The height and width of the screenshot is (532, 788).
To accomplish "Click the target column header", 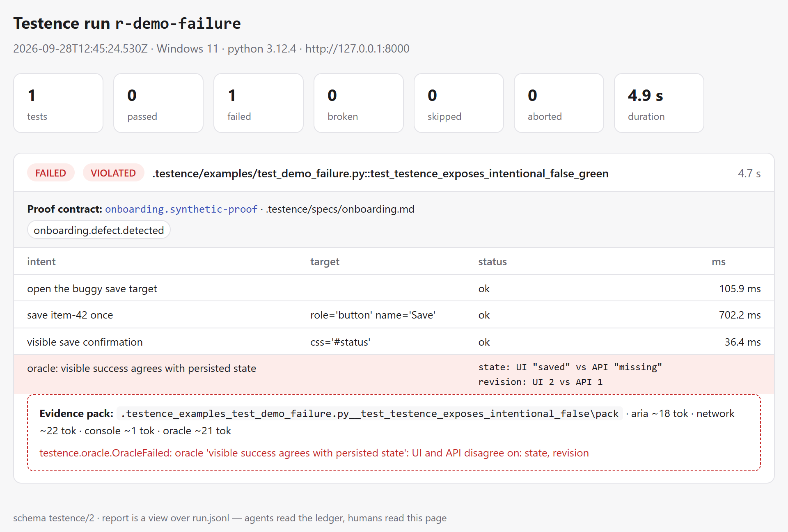I will 325,262.
